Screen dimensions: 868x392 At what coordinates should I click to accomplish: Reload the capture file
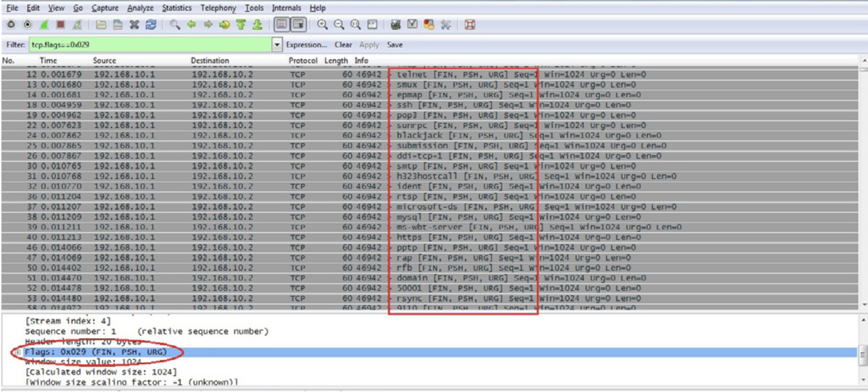151,25
